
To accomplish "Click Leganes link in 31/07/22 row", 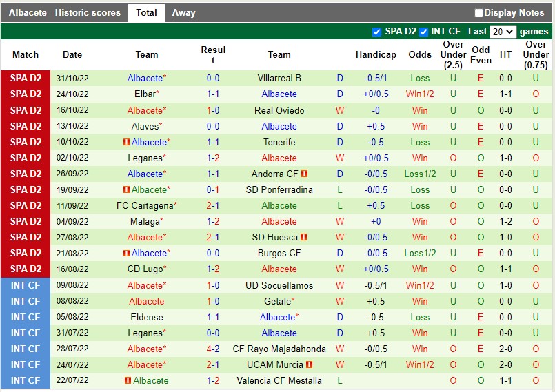I will [145, 333].
